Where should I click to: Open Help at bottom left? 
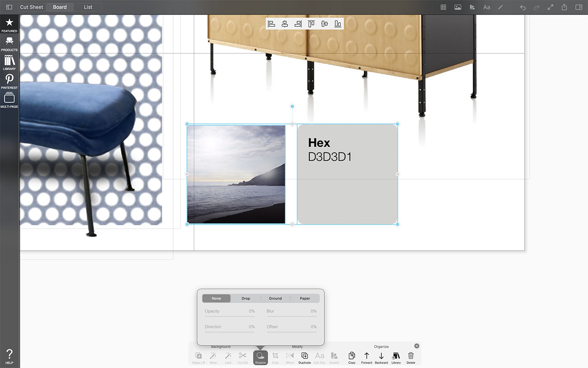tap(9, 356)
